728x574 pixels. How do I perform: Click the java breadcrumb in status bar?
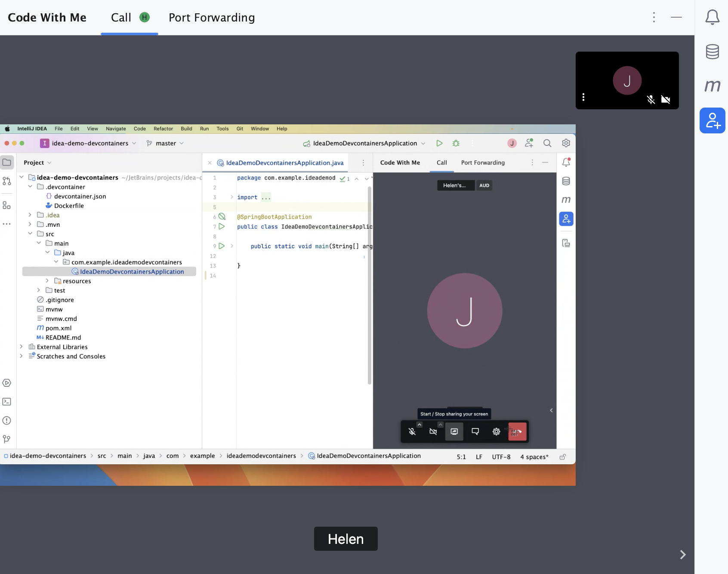[x=149, y=456]
